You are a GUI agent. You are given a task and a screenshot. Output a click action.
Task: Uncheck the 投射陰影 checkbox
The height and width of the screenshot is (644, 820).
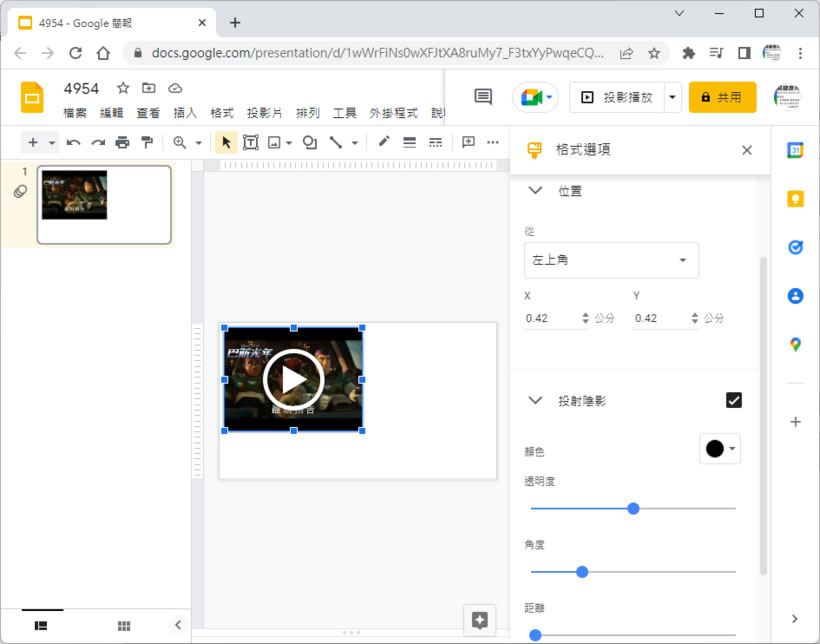pos(734,400)
